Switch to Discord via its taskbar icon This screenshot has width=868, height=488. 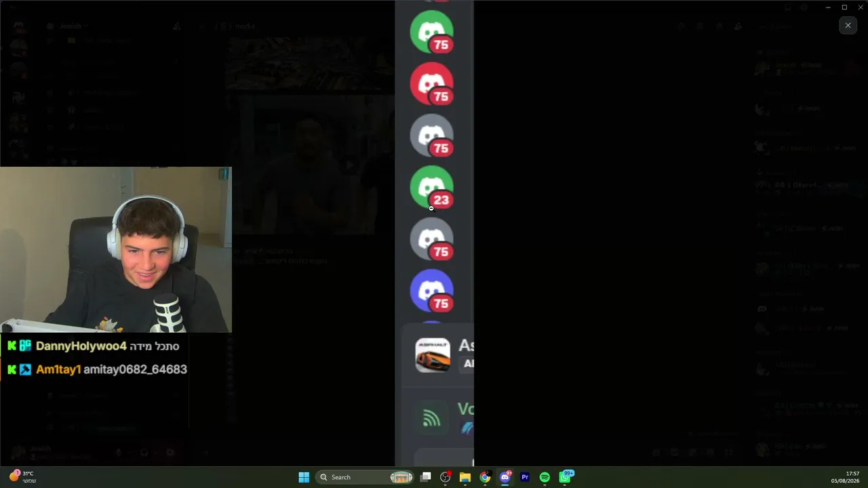[505, 477]
